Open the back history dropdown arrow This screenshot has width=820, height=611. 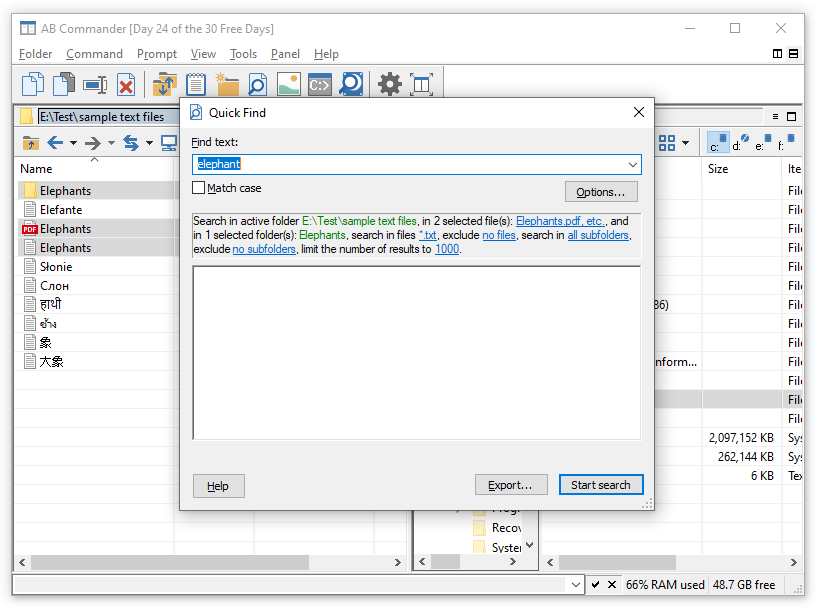(x=73, y=143)
